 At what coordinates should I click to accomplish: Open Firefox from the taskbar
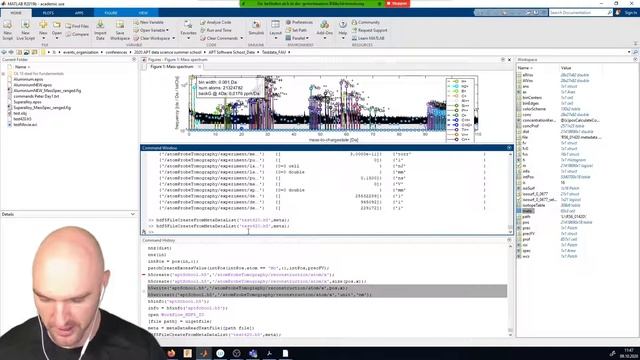click(171, 353)
